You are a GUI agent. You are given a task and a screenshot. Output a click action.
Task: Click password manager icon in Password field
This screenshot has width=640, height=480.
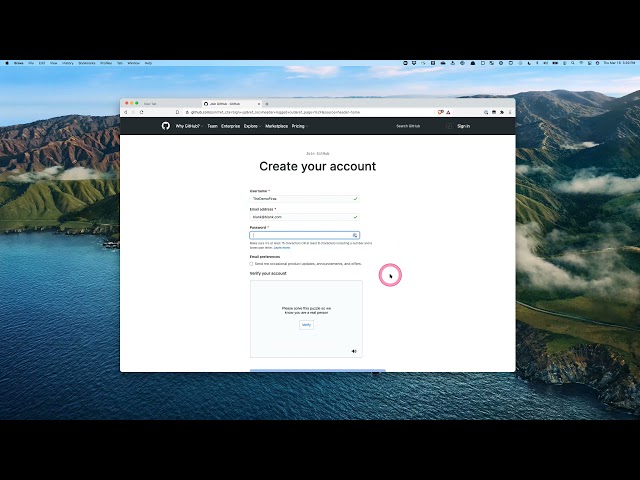(x=355, y=235)
